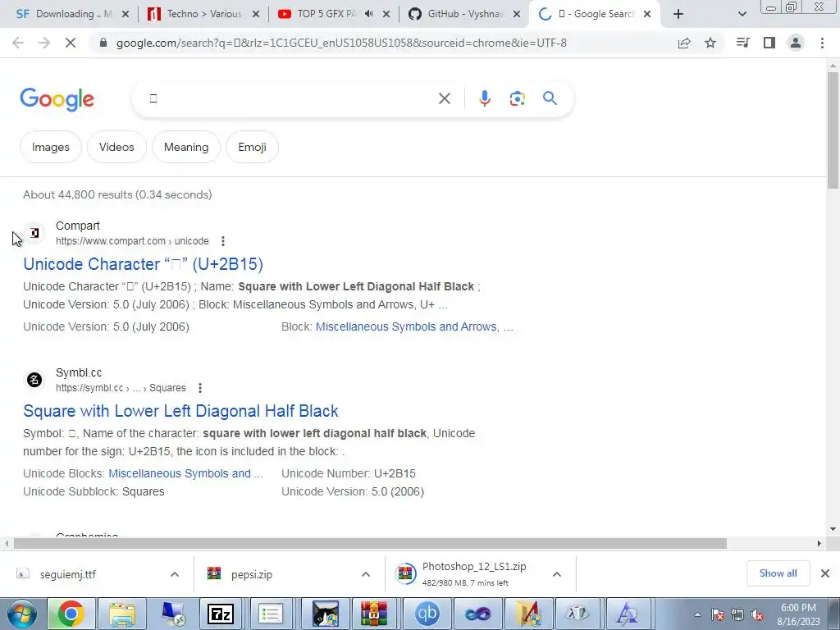This screenshot has height=630, width=840.
Task: Open the Windows Start menu
Action: click(22, 614)
